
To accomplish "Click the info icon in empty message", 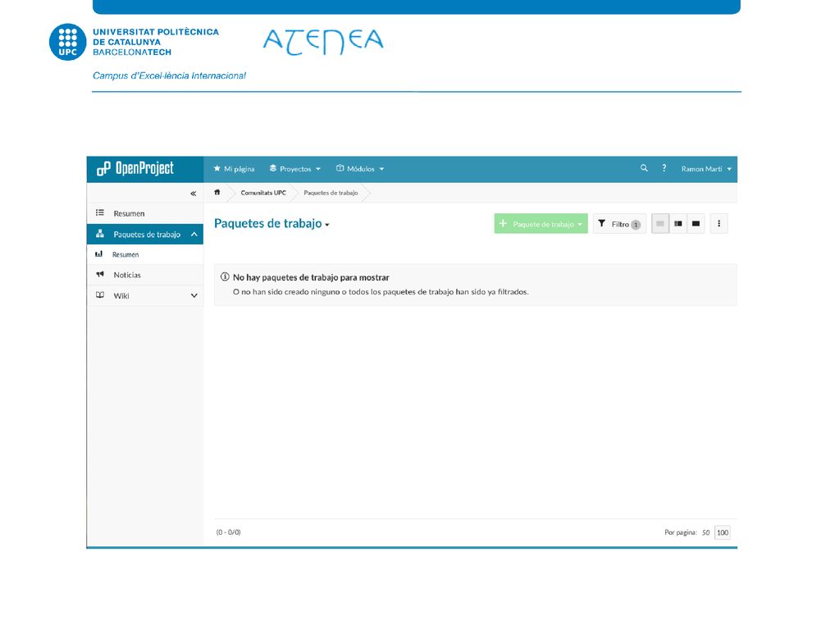I will (225, 277).
